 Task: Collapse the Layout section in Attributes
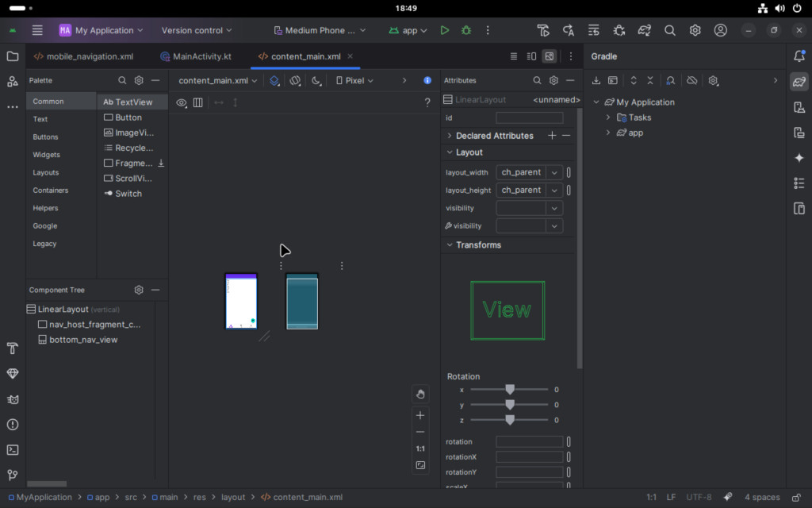(x=449, y=152)
